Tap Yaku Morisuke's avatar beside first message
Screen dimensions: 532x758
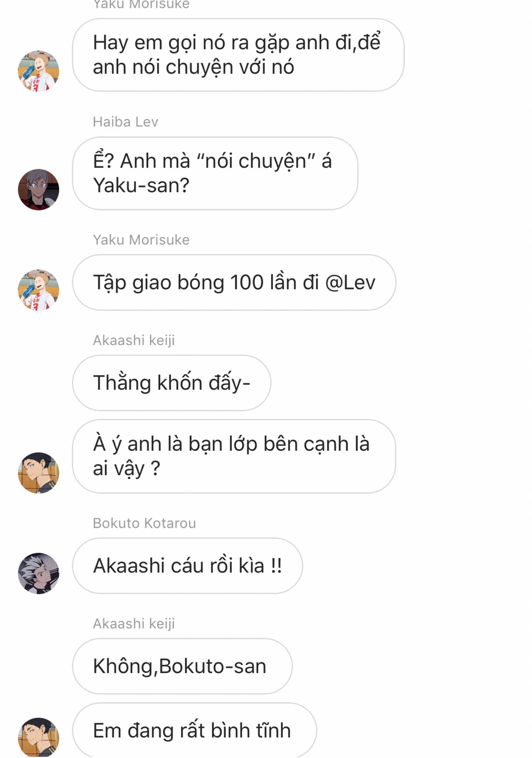(39, 71)
